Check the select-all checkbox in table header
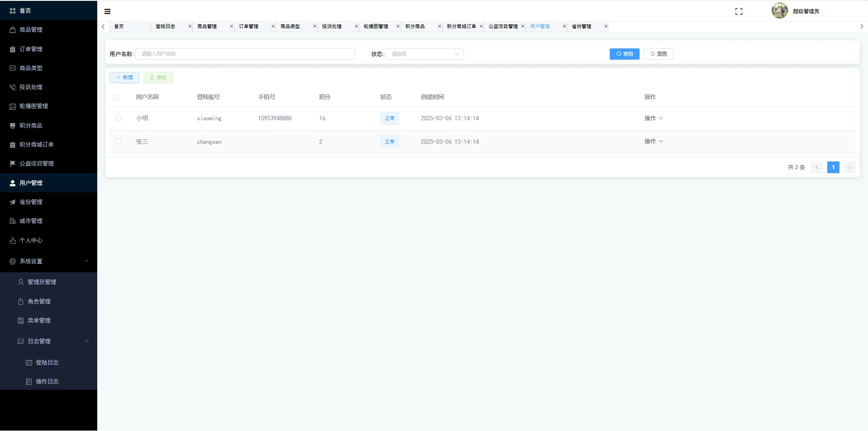The width and height of the screenshot is (868, 431). pyautogui.click(x=117, y=97)
